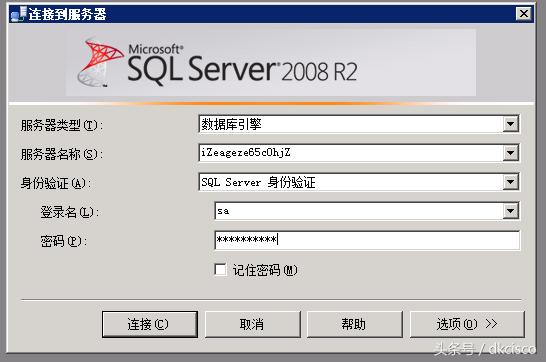Click the 密码(P) label
The image size is (546, 362).
tap(63, 241)
